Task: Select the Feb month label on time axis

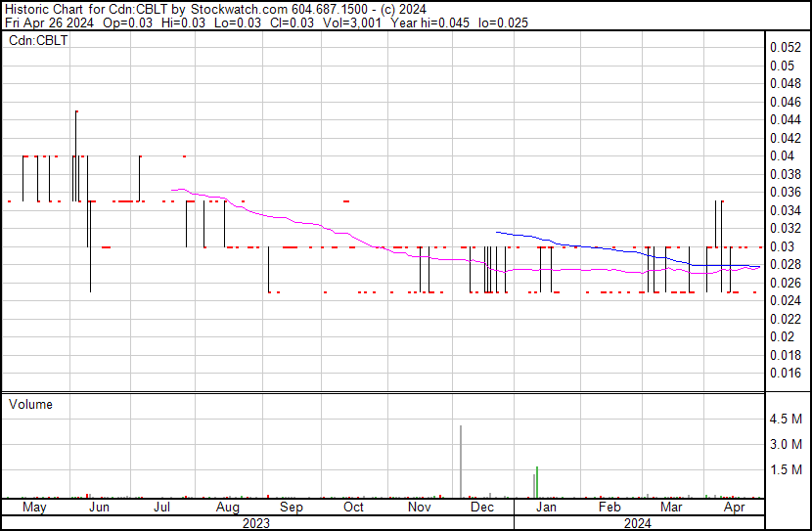Action: point(609,508)
